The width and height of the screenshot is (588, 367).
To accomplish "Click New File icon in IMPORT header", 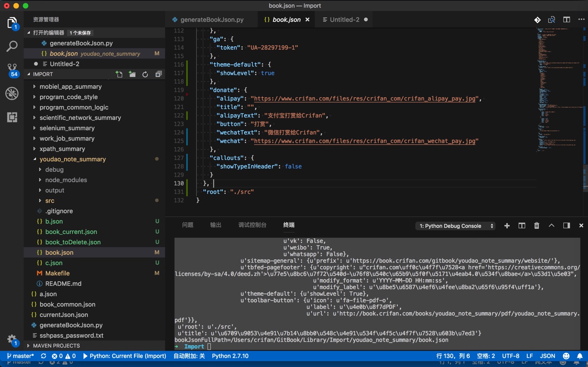I will click(x=119, y=75).
